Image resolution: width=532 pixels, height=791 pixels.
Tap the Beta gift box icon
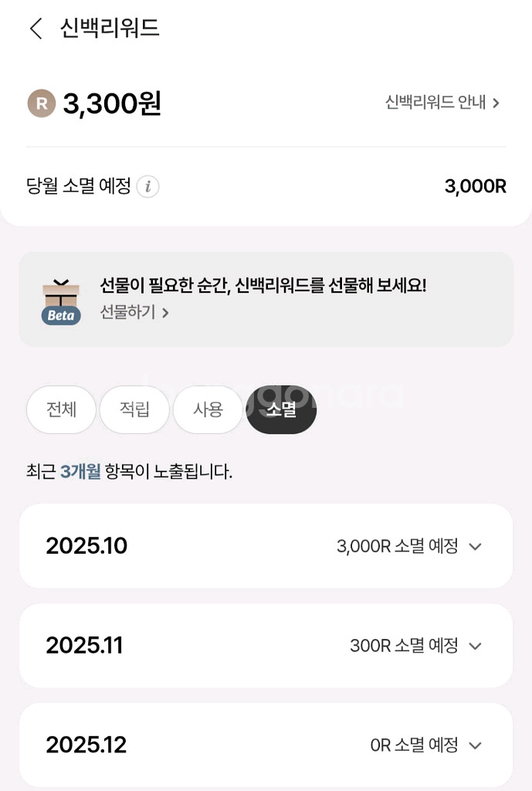pyautogui.click(x=61, y=301)
